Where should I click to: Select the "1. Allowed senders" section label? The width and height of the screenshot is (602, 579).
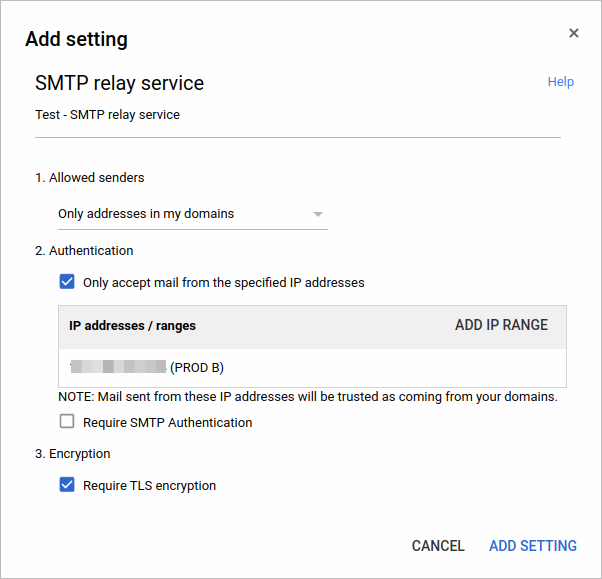click(90, 178)
